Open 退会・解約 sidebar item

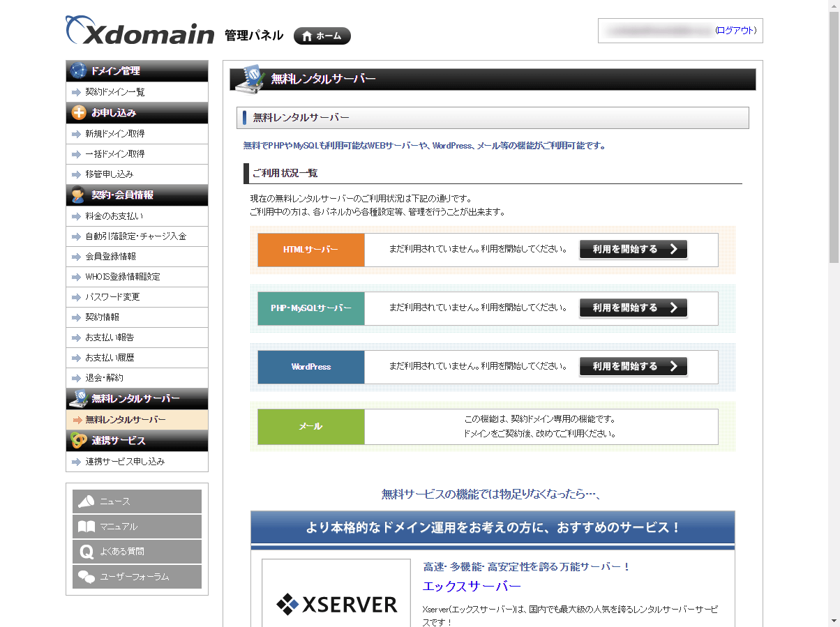coord(104,378)
